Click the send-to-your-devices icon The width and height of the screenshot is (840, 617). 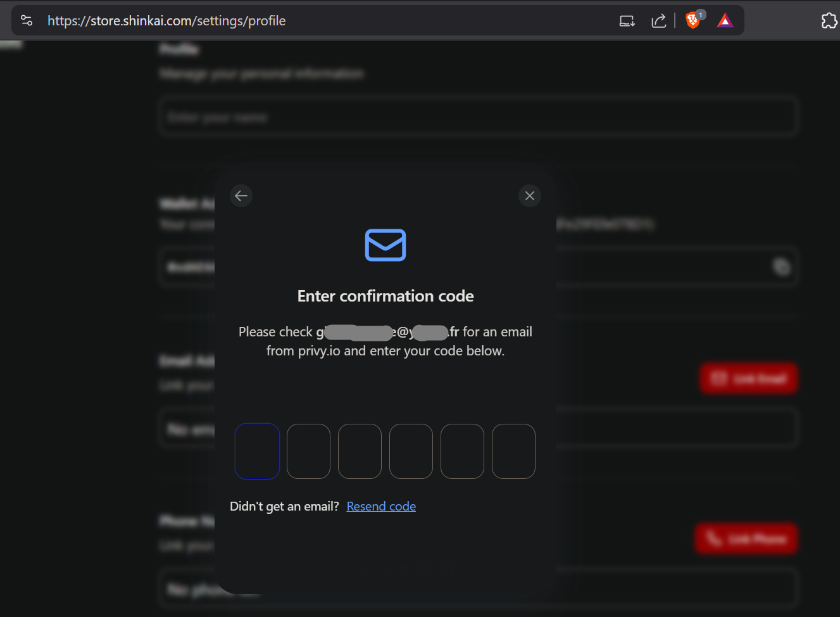[x=627, y=20]
